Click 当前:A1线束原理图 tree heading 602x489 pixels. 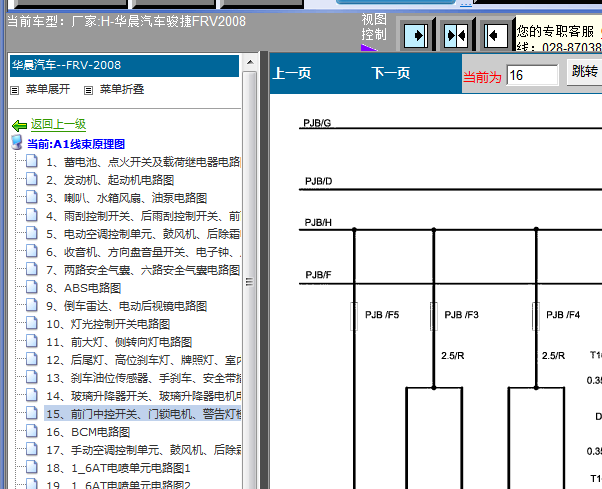pos(76,144)
